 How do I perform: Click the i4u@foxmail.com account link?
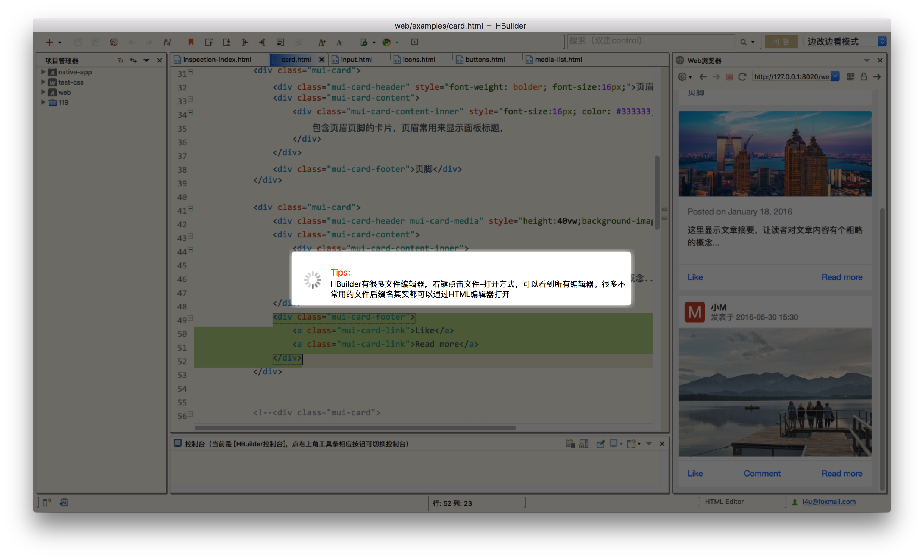point(829,501)
